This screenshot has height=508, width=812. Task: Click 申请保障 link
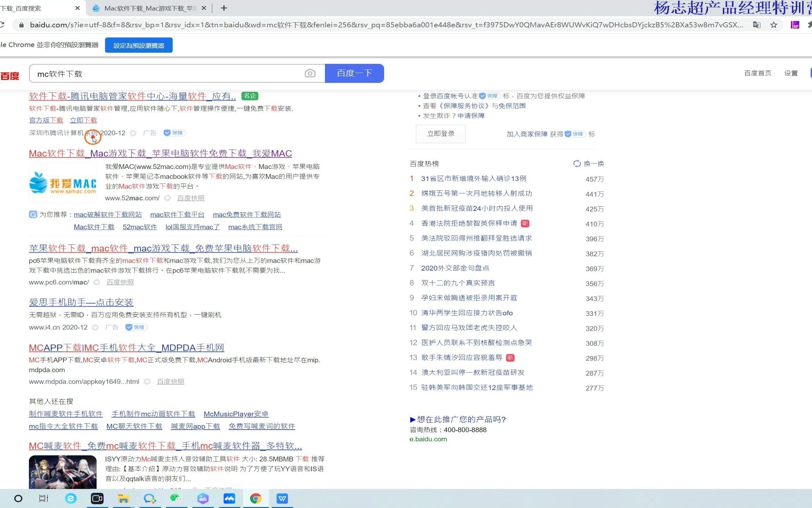(x=471, y=116)
